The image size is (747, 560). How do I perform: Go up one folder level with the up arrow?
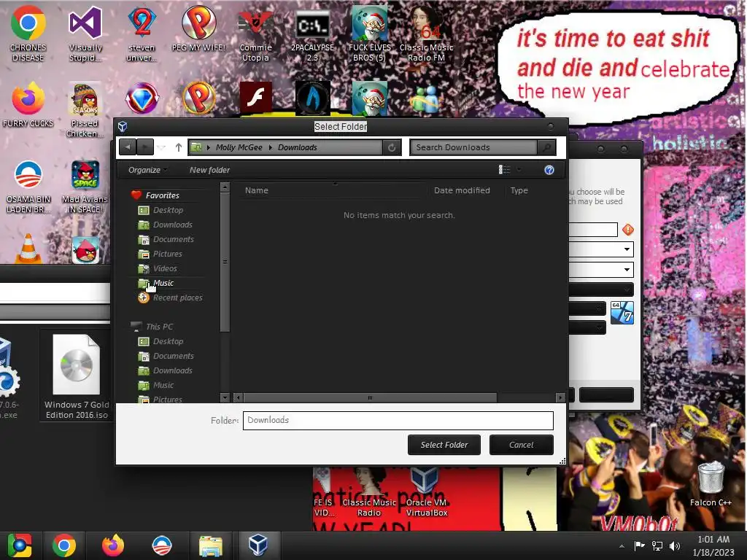[x=179, y=147]
